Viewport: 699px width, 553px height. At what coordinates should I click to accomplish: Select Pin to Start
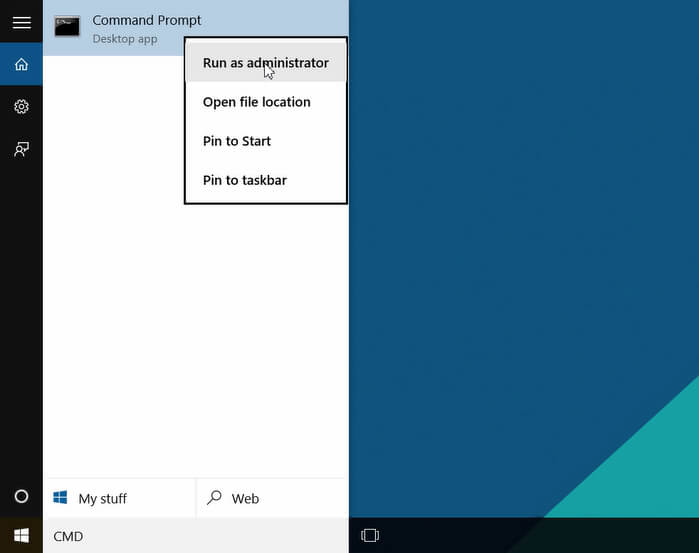[x=236, y=141]
